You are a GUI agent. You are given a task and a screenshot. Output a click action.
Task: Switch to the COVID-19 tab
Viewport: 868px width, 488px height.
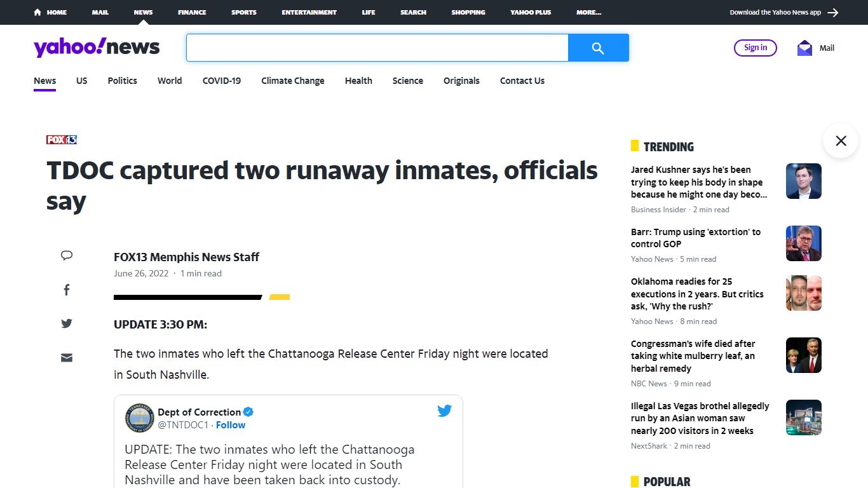pos(222,81)
